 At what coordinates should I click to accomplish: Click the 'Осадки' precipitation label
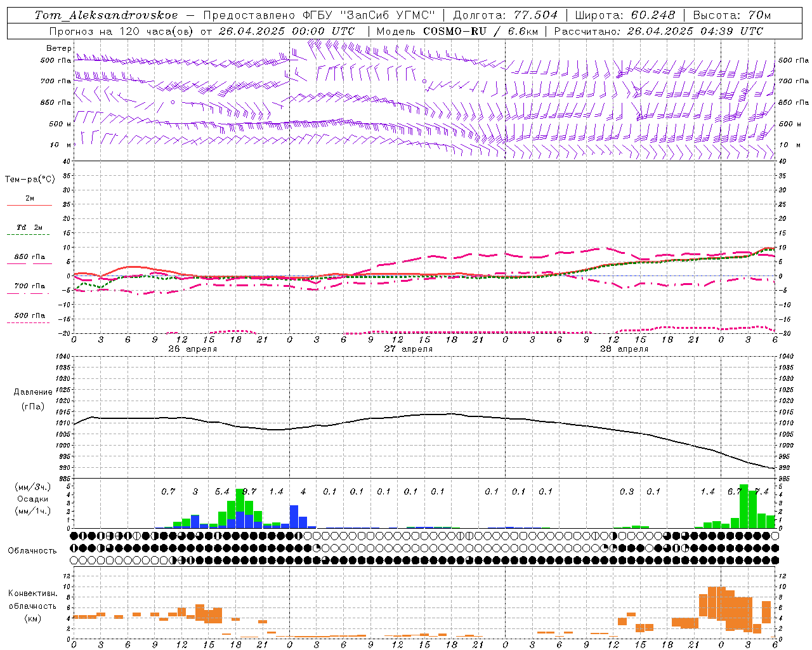[x=32, y=499]
